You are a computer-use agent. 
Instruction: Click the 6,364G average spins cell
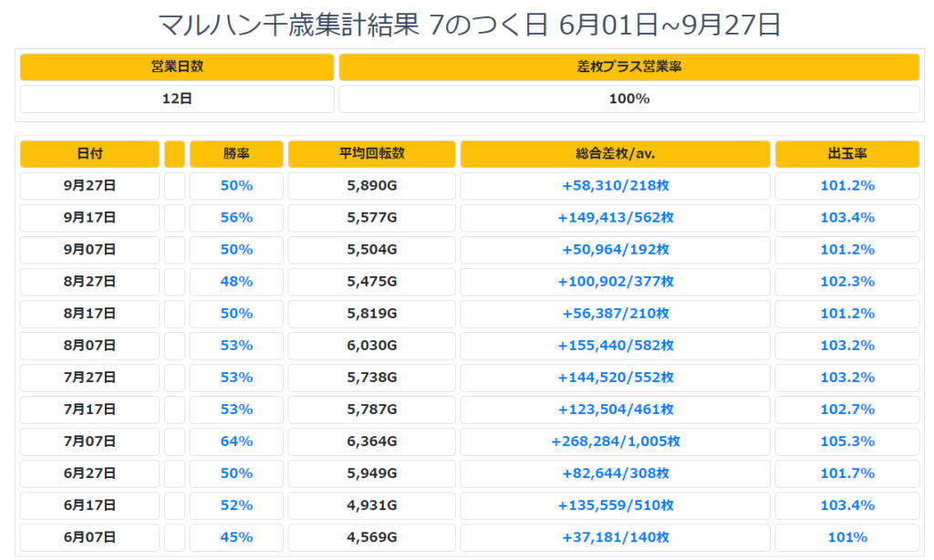(372, 441)
